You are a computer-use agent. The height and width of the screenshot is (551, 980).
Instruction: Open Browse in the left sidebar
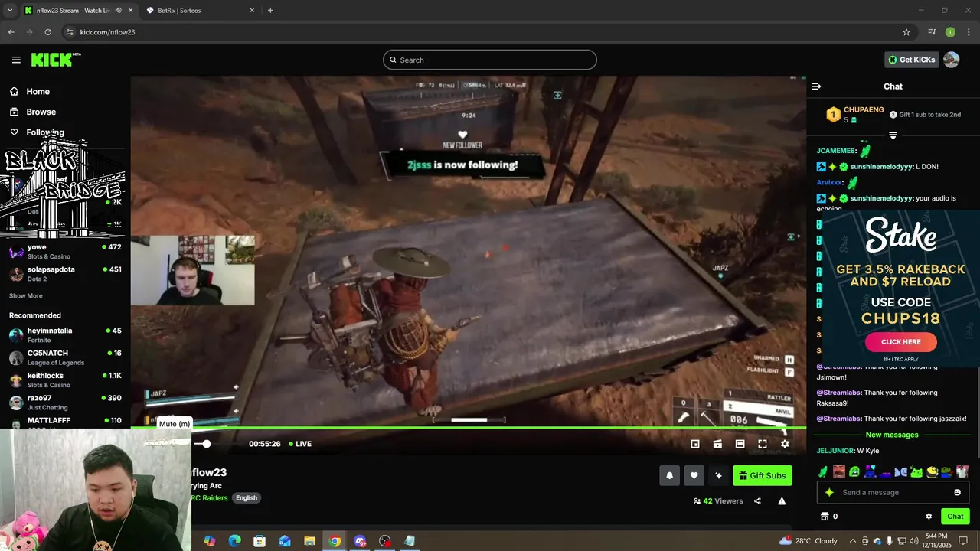[x=41, y=112]
